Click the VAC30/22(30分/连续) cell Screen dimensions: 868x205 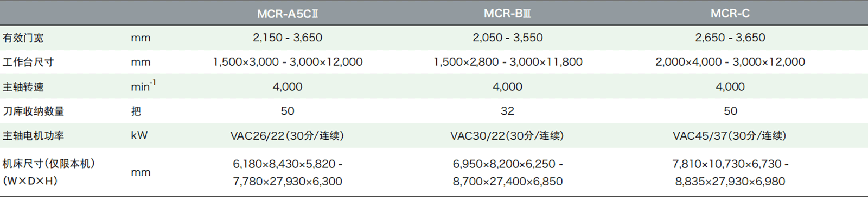pyautogui.click(x=507, y=135)
